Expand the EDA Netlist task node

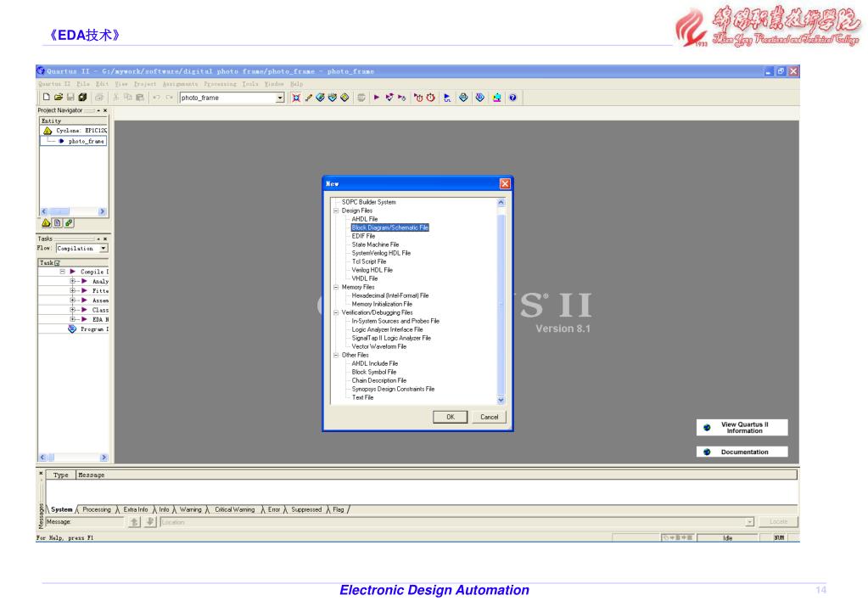point(72,319)
